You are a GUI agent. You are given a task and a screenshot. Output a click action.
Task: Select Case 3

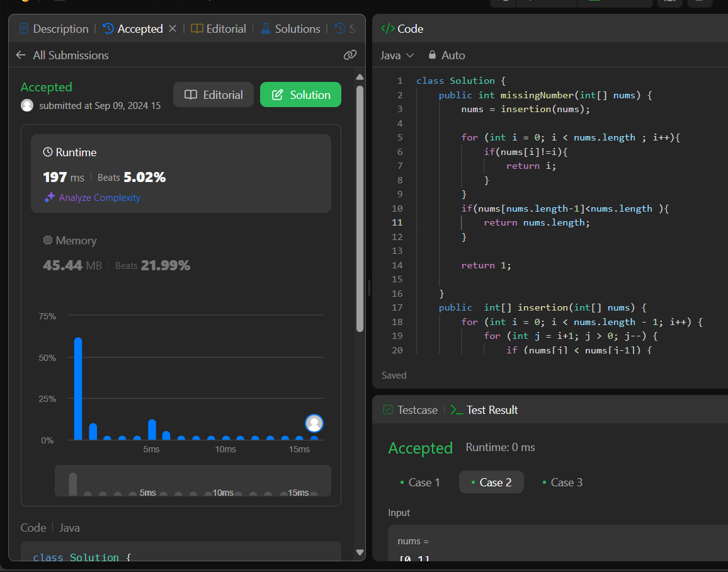pos(562,483)
